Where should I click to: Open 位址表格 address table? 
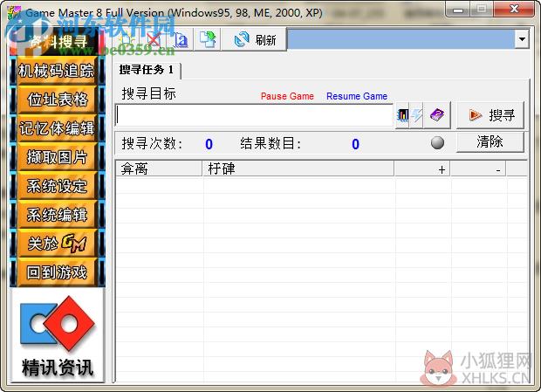click(57, 100)
